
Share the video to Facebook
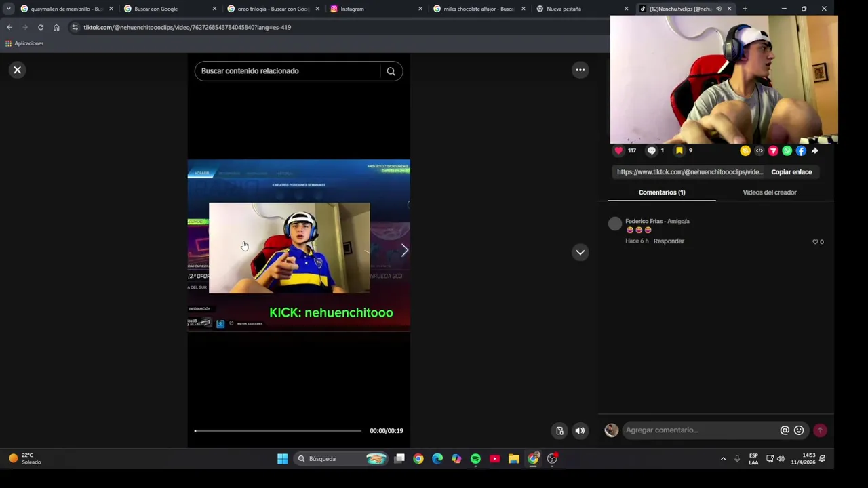[x=801, y=151]
